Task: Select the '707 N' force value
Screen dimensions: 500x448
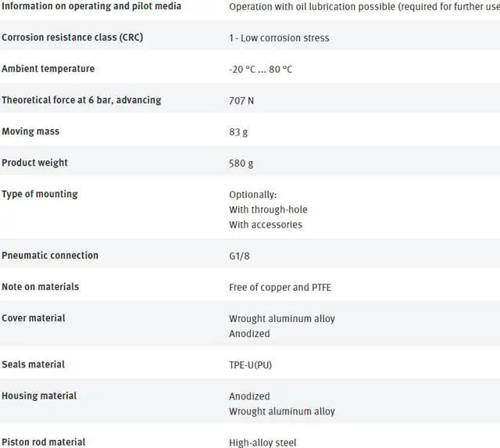Action: pyautogui.click(x=241, y=101)
